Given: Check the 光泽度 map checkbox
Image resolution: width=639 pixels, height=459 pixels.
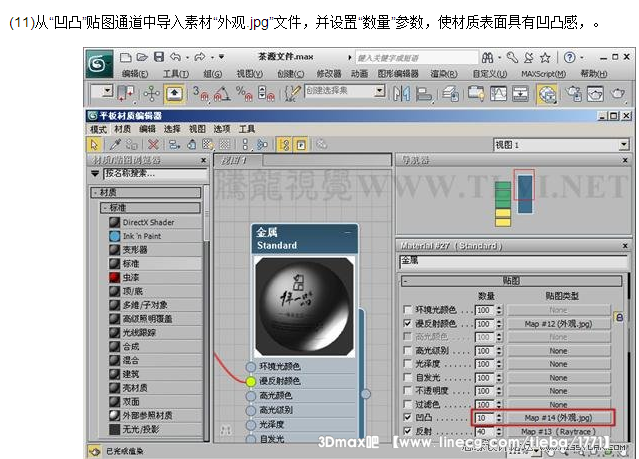Looking at the screenshot, I should pyautogui.click(x=407, y=364).
